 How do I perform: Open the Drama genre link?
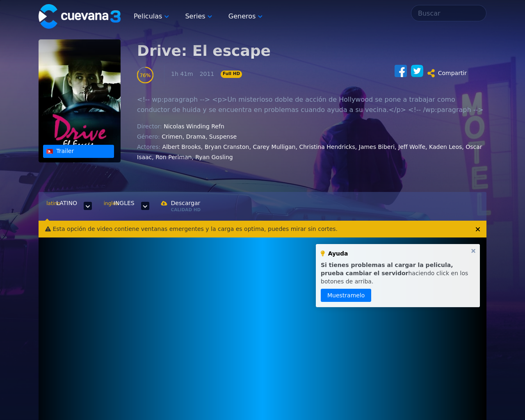[x=196, y=137]
